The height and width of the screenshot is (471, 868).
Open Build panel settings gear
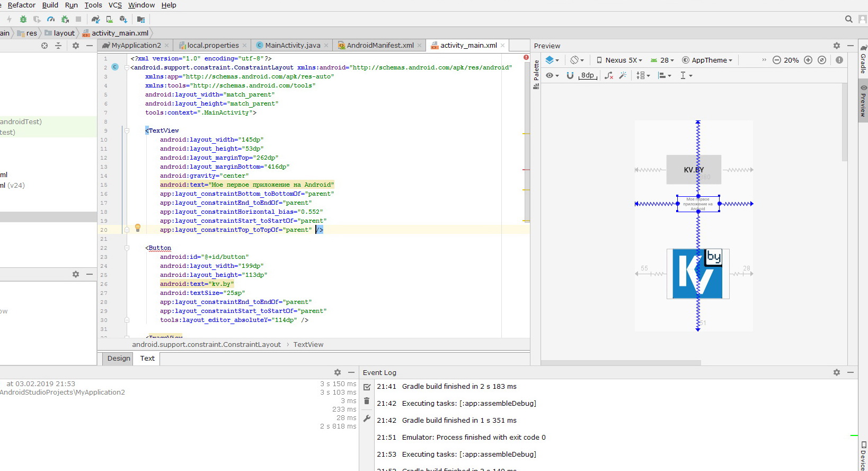point(338,372)
